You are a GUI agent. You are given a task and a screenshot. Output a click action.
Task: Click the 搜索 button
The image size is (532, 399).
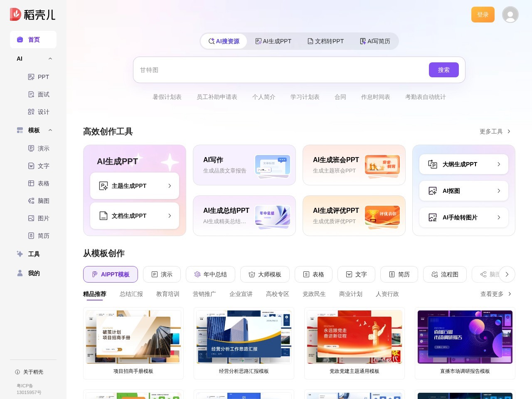444,70
